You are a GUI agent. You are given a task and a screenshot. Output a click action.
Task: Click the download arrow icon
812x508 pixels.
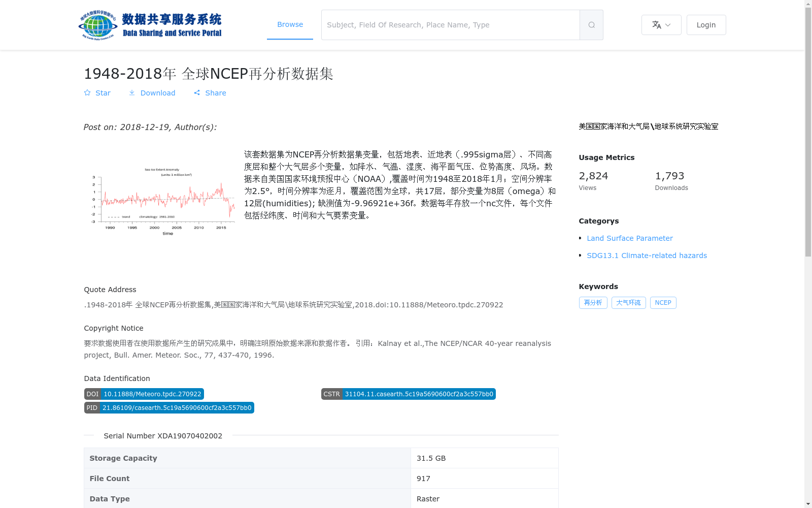tap(132, 93)
